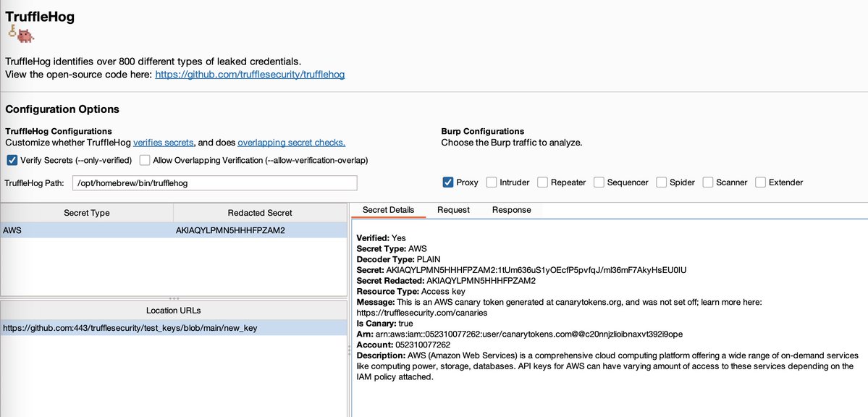The image size is (868, 417).
Task: Enable the Repeater traffic checkbox
Action: [x=542, y=182]
